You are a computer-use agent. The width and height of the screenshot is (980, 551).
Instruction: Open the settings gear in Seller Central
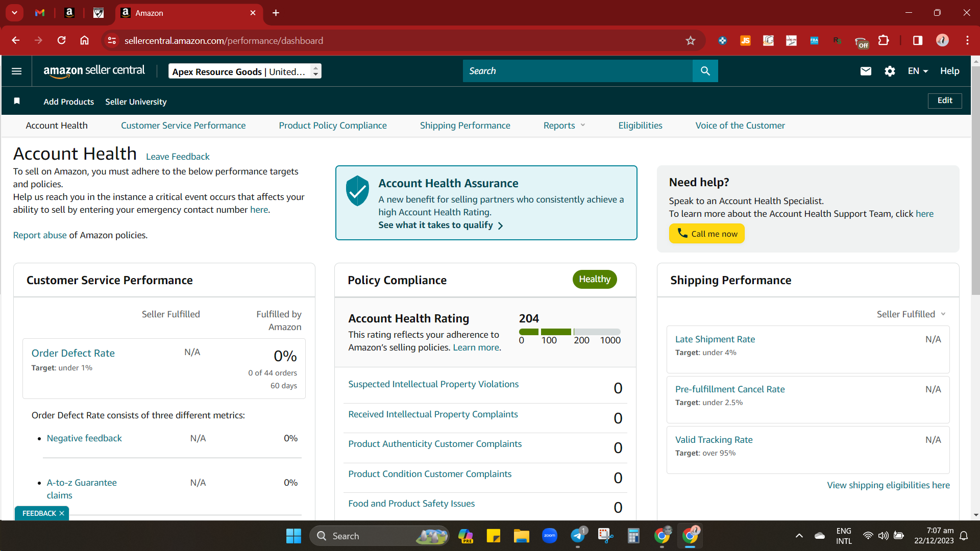click(890, 71)
